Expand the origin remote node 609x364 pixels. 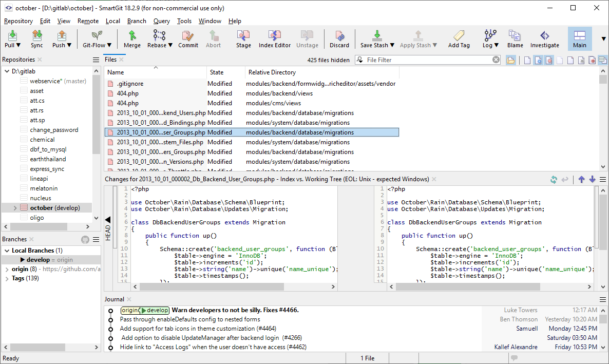click(7, 269)
